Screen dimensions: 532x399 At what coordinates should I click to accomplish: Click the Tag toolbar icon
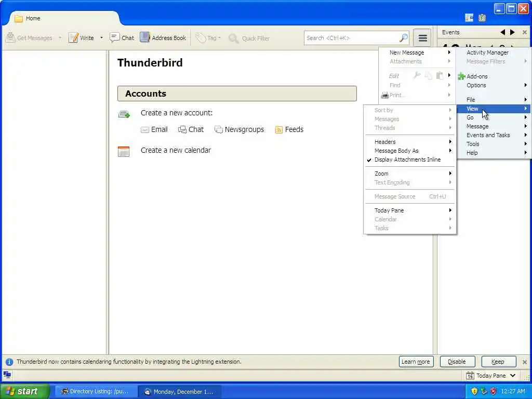pos(201,38)
